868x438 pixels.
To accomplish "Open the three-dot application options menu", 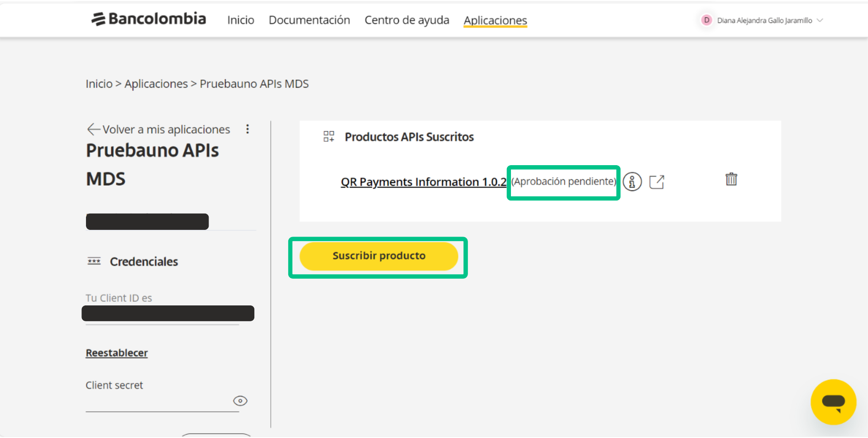I will click(x=248, y=129).
